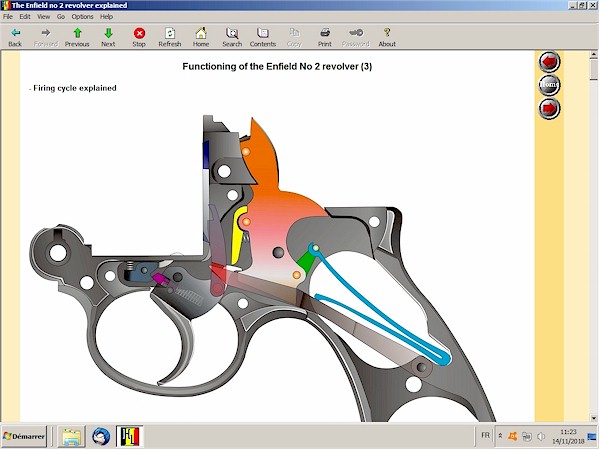Viewport: 600px width, 450px height.
Task: Open the Search tool
Action: pyautogui.click(x=232, y=38)
